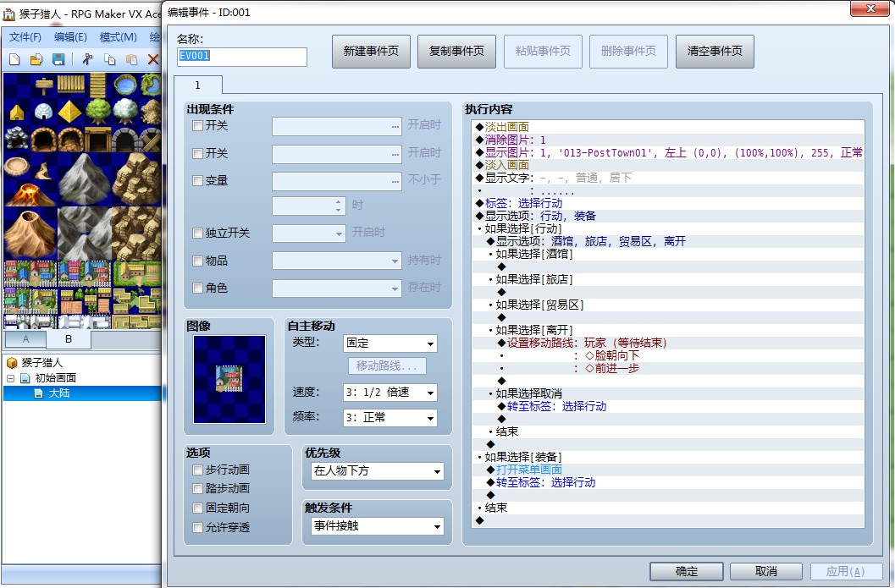Select the 大陆 map in the tree

tap(59, 393)
